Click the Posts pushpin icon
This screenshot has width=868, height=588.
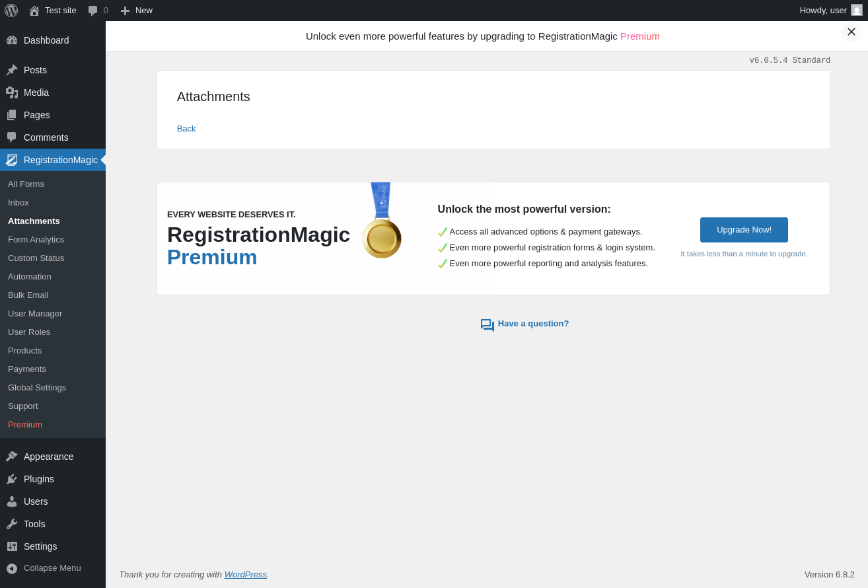12,70
